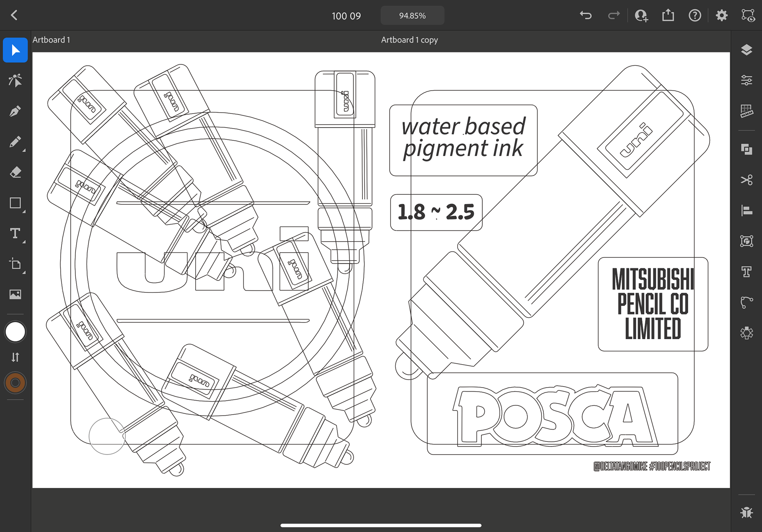
Task: Redo the last action
Action: [x=614, y=15]
